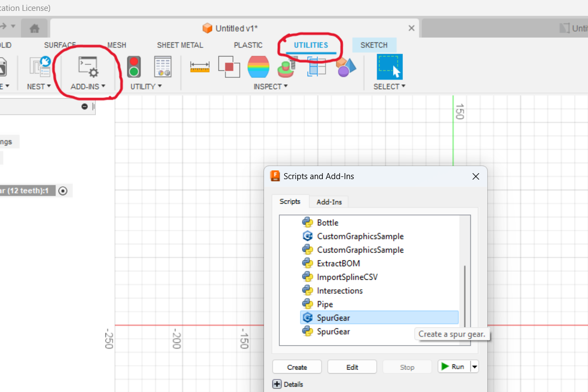This screenshot has height=392, width=588.
Task: Switch to the SHEET METAL ribbon tab
Action: coord(180,45)
